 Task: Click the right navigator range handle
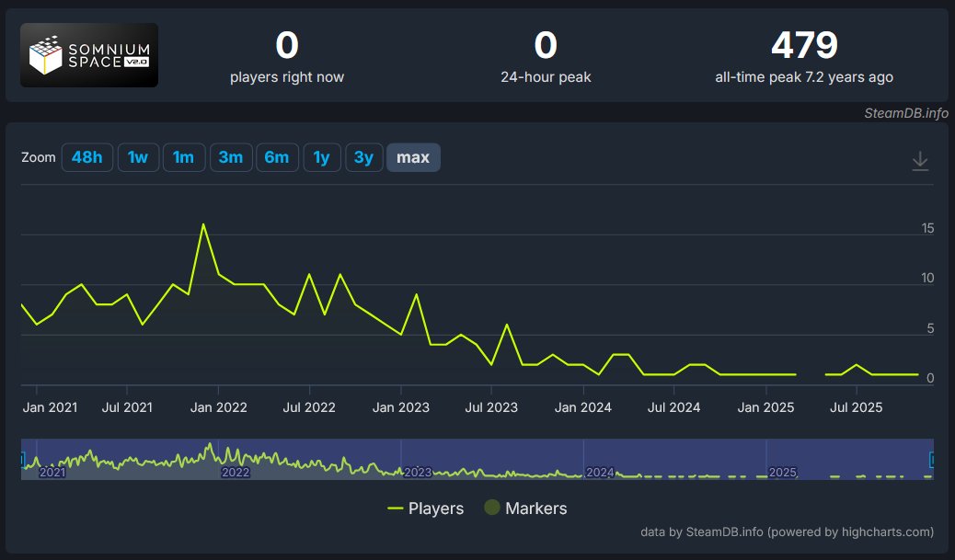[932, 460]
